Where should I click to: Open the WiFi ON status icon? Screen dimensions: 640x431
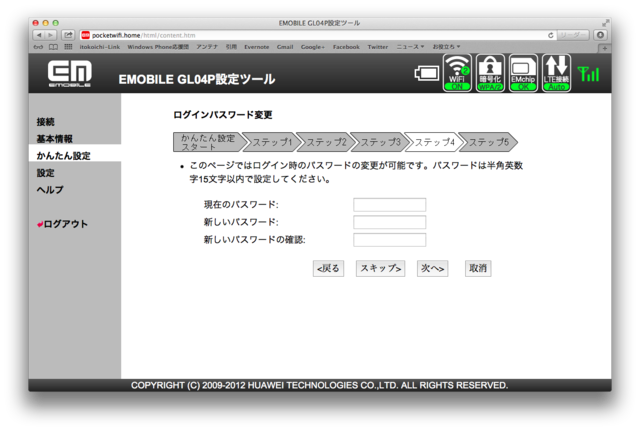pyautogui.click(x=457, y=73)
